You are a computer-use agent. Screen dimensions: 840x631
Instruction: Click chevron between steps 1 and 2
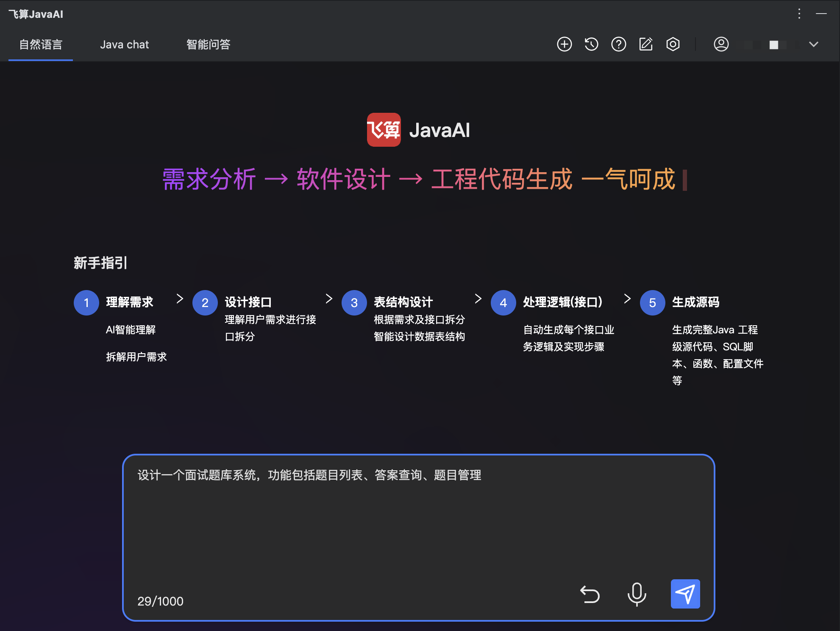(x=180, y=299)
